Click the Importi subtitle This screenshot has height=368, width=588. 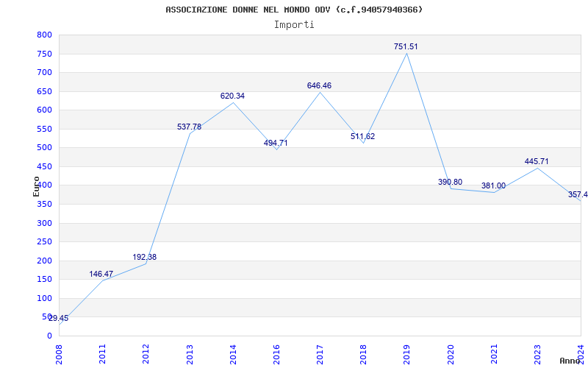(294, 25)
